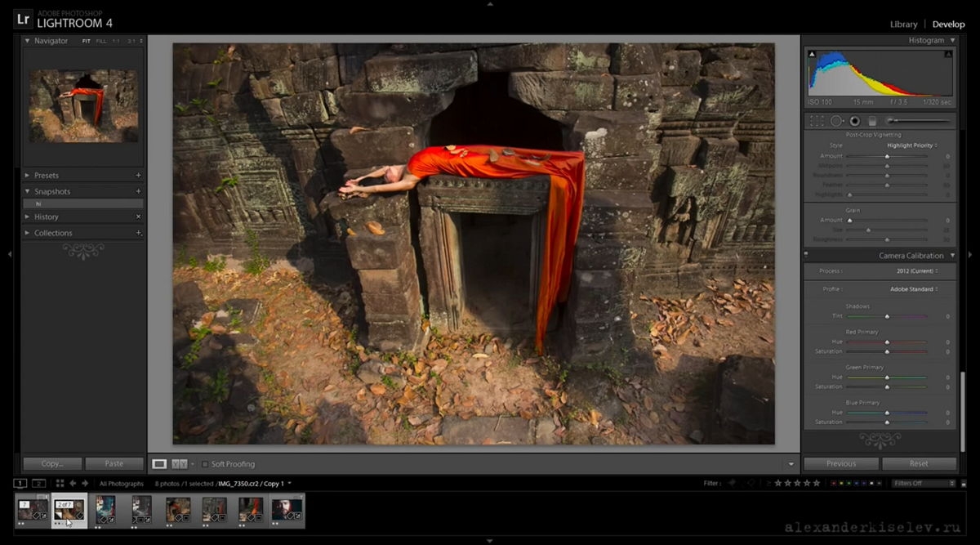This screenshot has width=980, height=545.
Task: Filter by red color label
Action: [833, 484]
